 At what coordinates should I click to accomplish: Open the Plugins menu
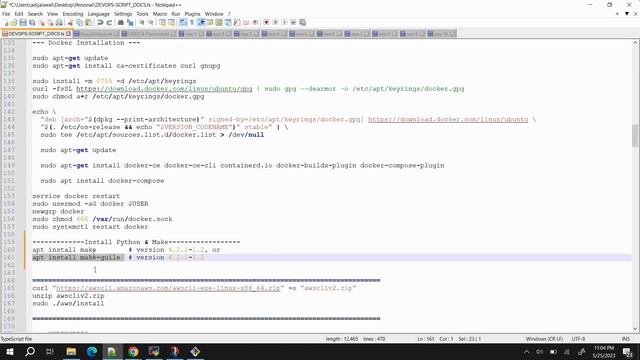tap(192, 14)
